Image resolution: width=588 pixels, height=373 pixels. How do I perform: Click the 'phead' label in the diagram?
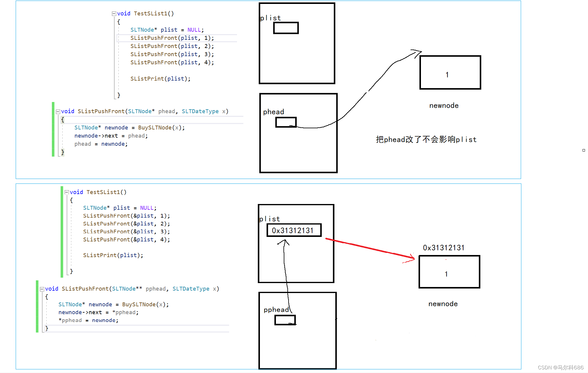point(273,112)
